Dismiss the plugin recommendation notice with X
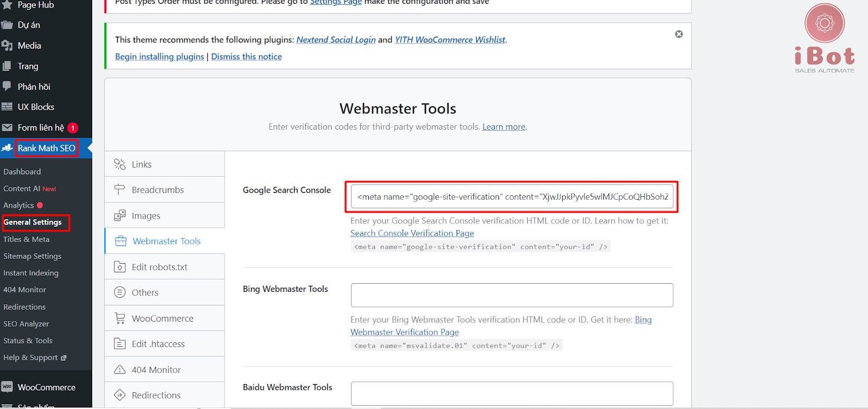Screen dimensions: 868x409 [x=679, y=34]
